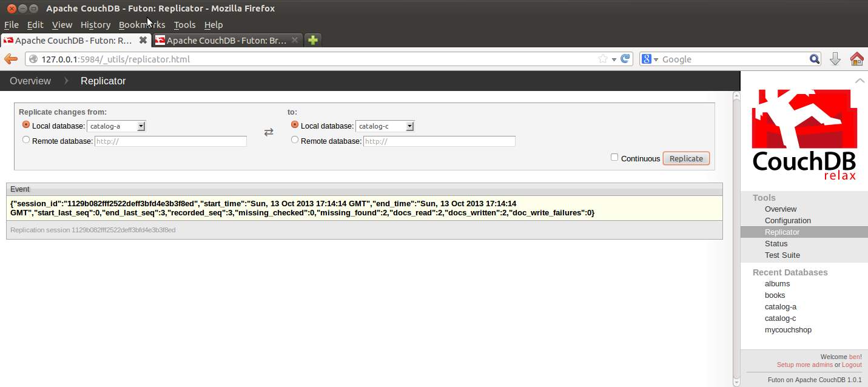This screenshot has height=387, width=868.
Task: Open the Bookmarks menu
Action: coord(142,25)
